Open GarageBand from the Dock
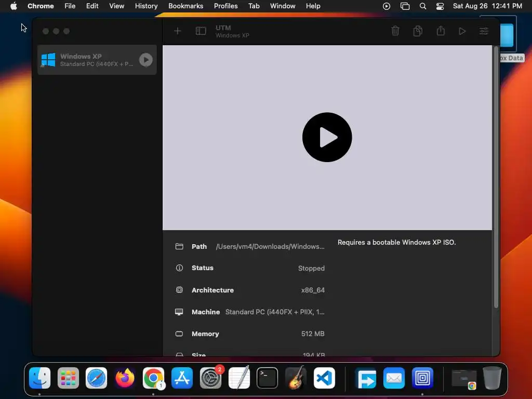Image resolution: width=532 pixels, height=399 pixels. tap(296, 378)
